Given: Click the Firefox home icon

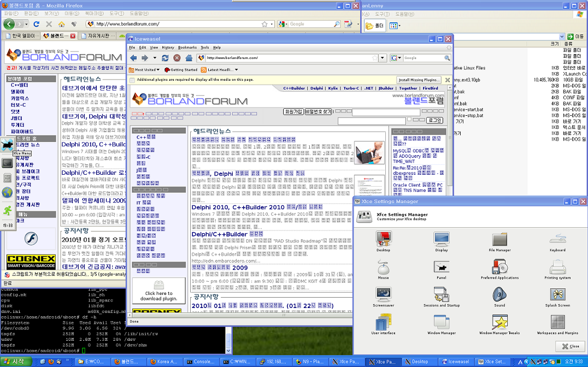Looking at the screenshot, I should [x=61, y=24].
